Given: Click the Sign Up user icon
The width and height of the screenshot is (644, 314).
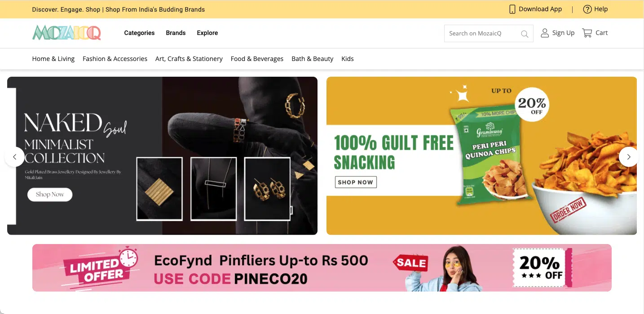Looking at the screenshot, I should (545, 33).
